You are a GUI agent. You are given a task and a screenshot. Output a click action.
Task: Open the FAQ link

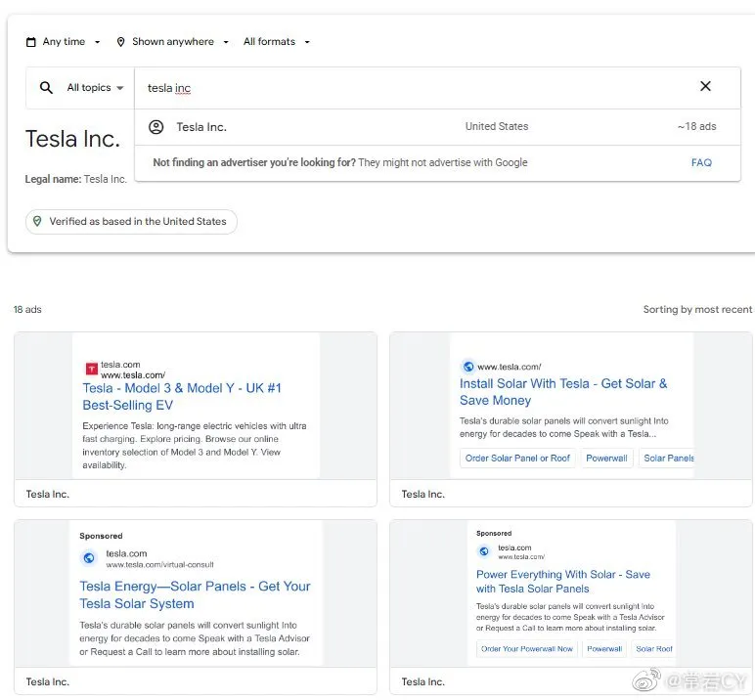(701, 162)
